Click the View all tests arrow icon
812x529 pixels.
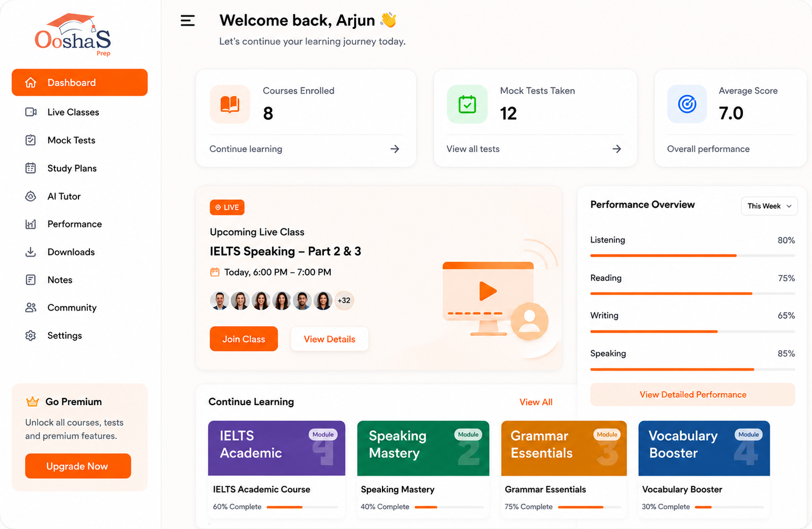click(617, 149)
